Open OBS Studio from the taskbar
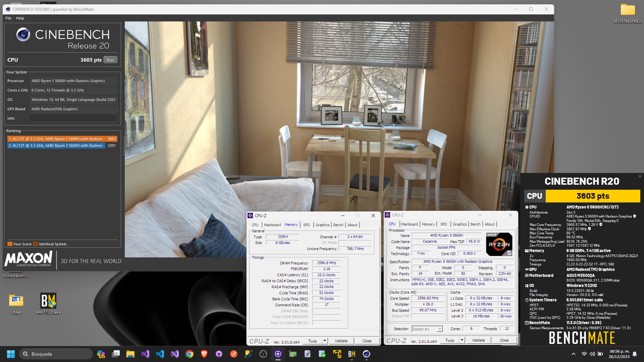Viewport: 644px width, 362px height. click(263, 354)
